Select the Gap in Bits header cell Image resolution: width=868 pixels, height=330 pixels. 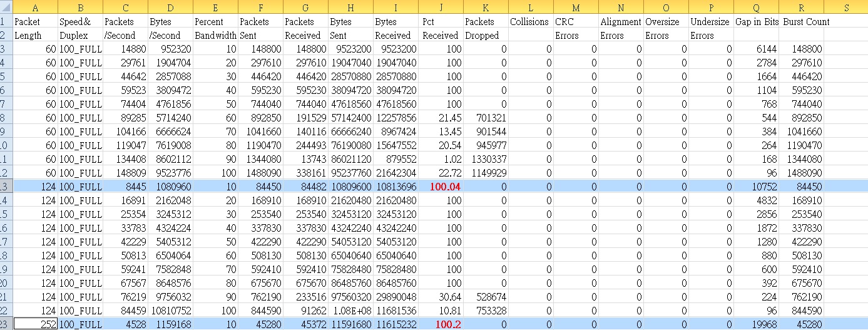click(x=756, y=21)
